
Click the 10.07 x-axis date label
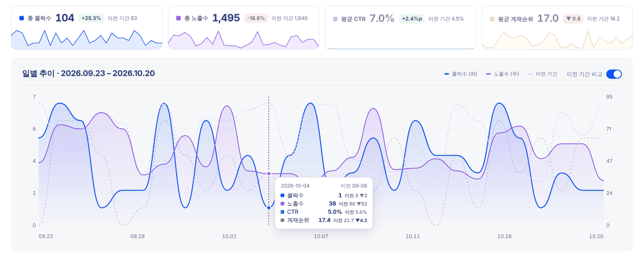point(321,236)
